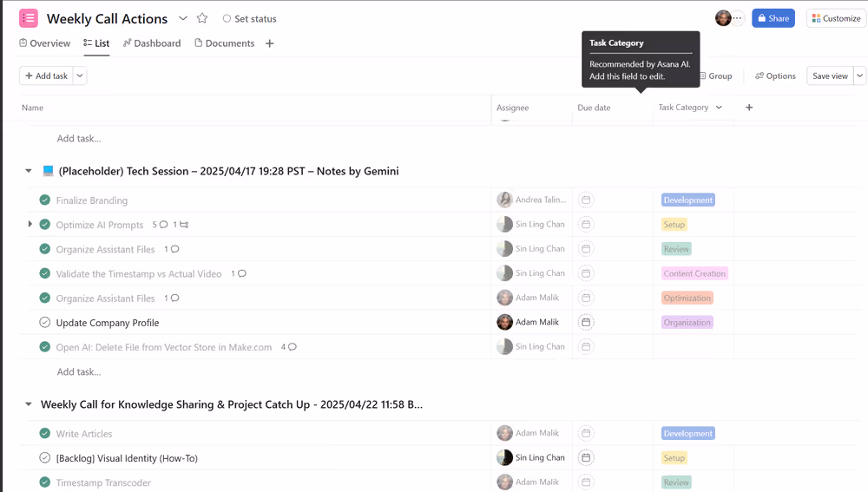Click Save view
Screen dimensions: 868x492
830,75
